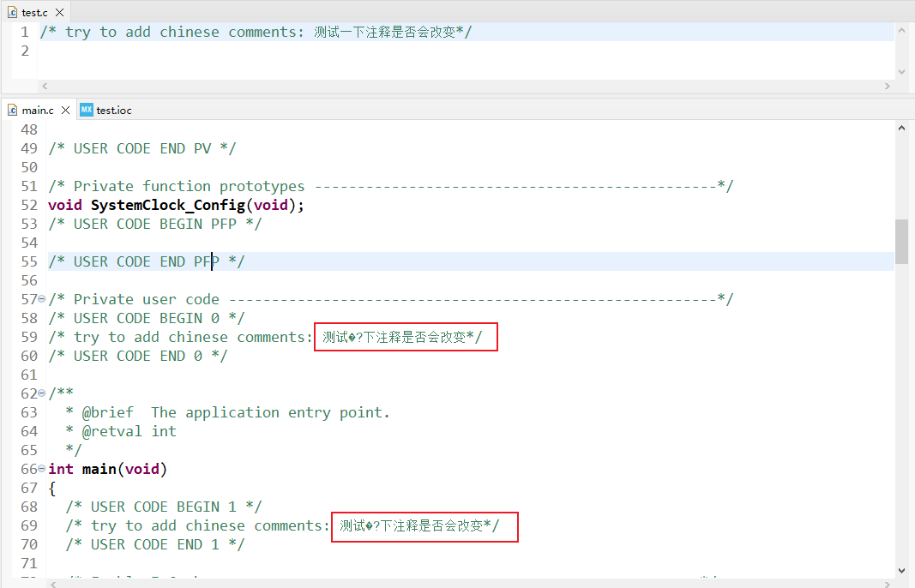Collapse the Private user code fold at line 57
This screenshot has height=588, width=915.
click(x=41, y=298)
